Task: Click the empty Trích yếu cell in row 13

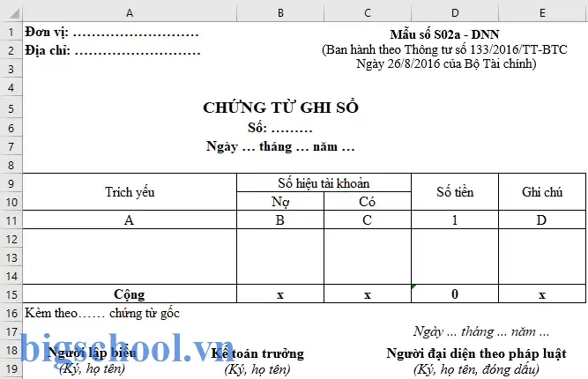Action: pos(130,257)
